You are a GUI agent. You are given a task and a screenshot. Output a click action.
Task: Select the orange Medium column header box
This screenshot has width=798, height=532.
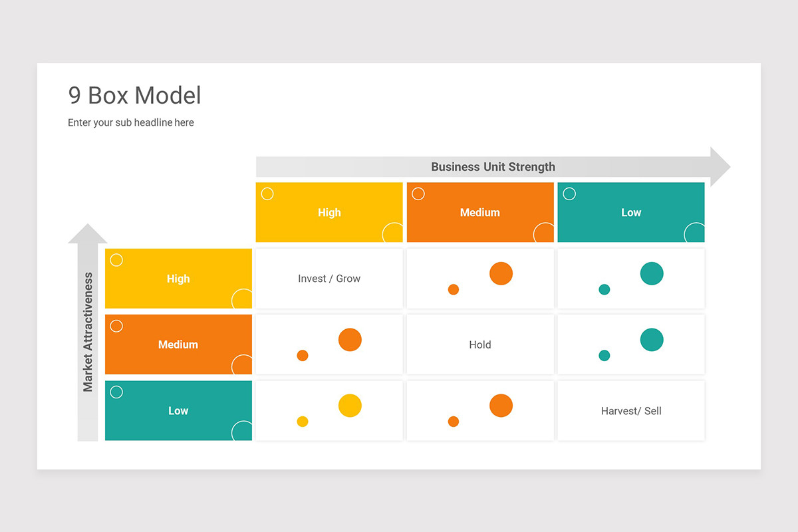tap(479, 212)
